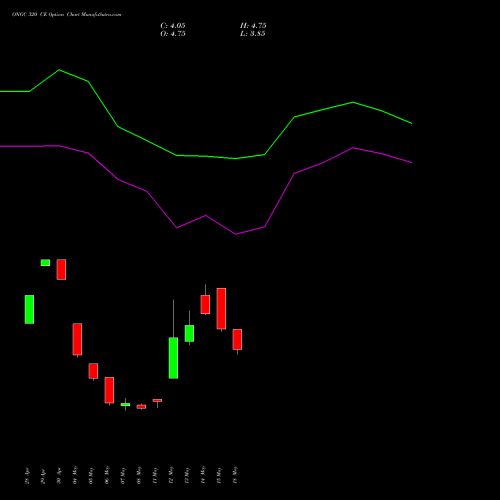Select the tall red 15 May candlestick

pyautogui.click(x=221, y=309)
